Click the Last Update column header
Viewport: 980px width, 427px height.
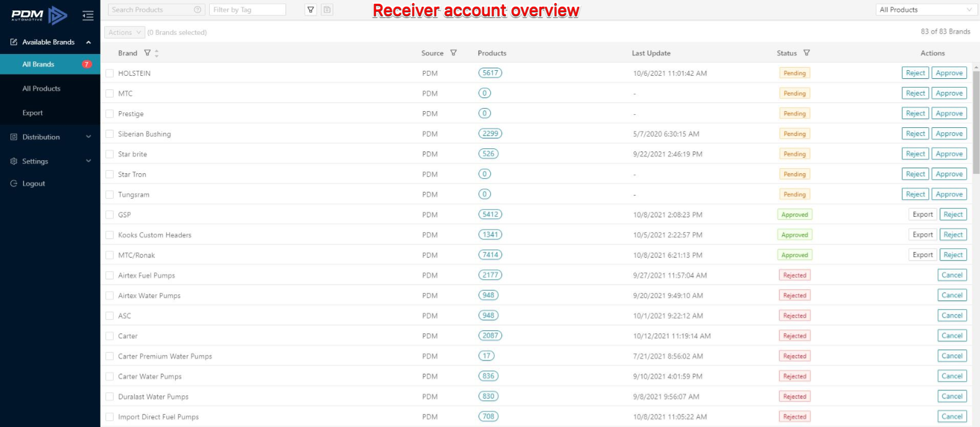click(x=651, y=53)
